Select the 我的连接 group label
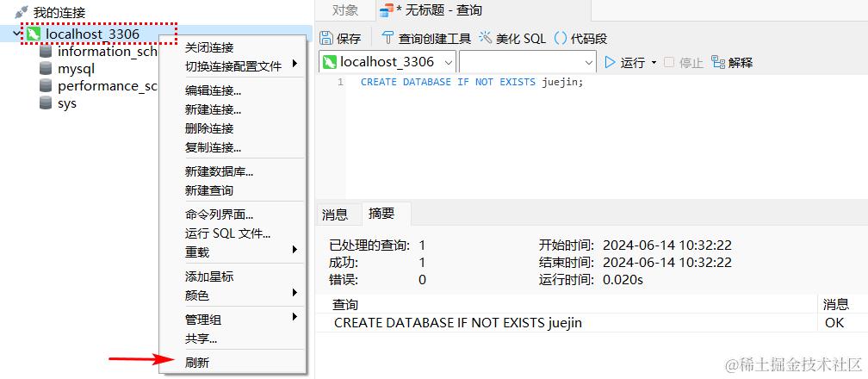 [59, 12]
